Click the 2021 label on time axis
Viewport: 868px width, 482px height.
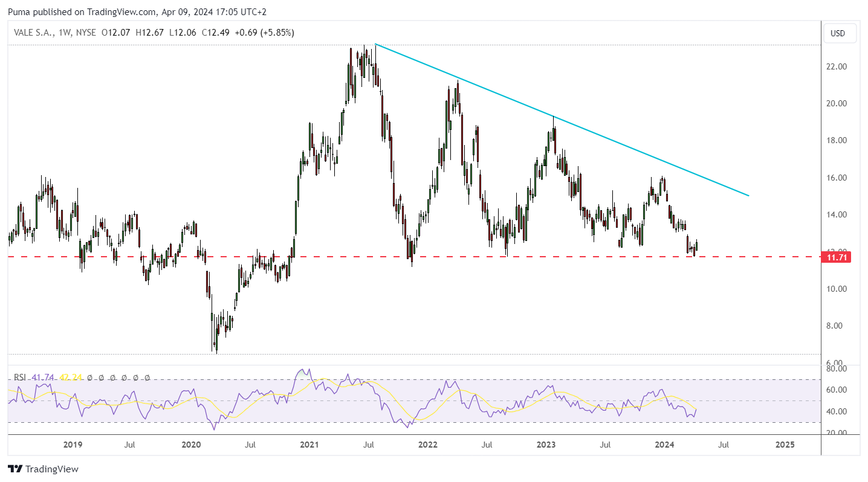pos(309,445)
